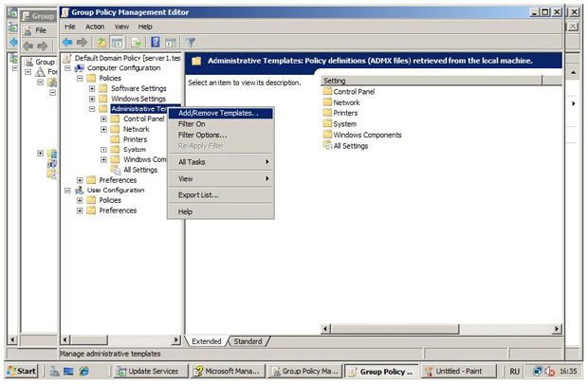This screenshot has height=384, width=588.
Task: Click the blue Help toolbar icon
Action: click(x=154, y=42)
